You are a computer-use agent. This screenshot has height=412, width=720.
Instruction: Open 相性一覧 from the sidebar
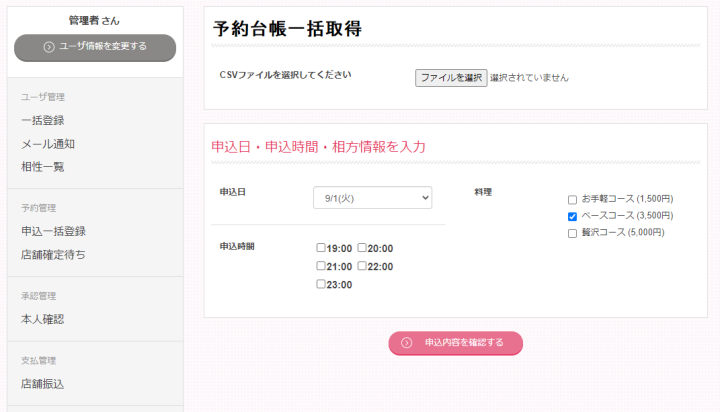pyautogui.click(x=43, y=166)
